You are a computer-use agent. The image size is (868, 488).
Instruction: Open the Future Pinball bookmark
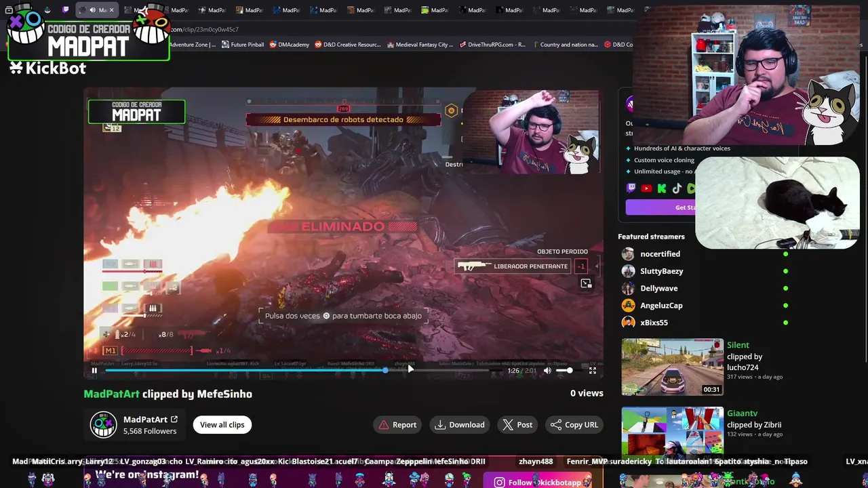[243, 45]
